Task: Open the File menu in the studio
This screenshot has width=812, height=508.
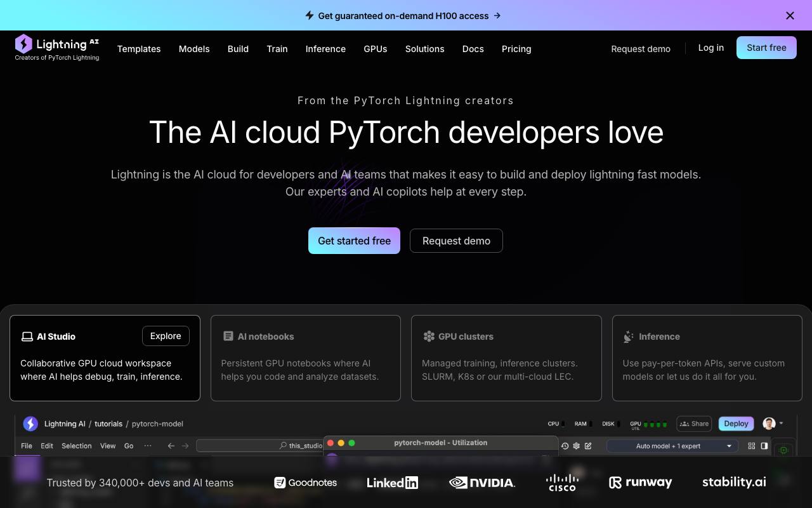Action: click(x=27, y=446)
